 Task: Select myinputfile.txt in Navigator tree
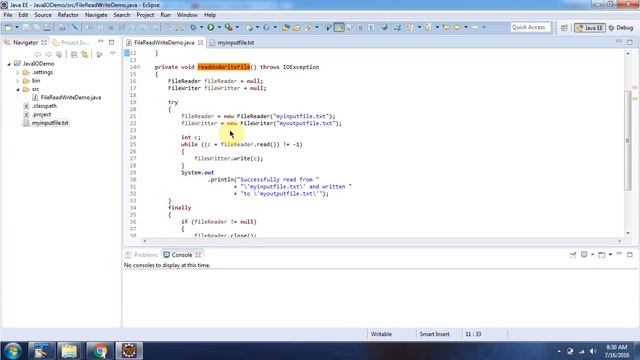[50, 123]
